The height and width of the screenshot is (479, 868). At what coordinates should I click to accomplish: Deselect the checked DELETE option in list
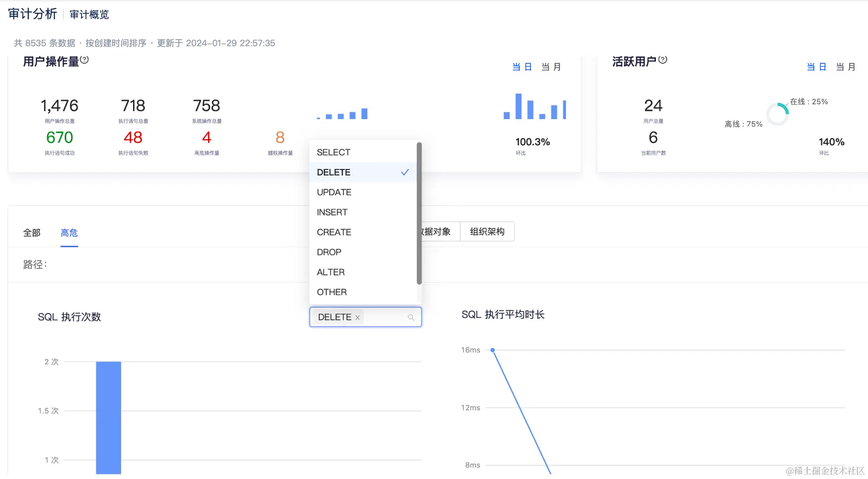[363, 172]
